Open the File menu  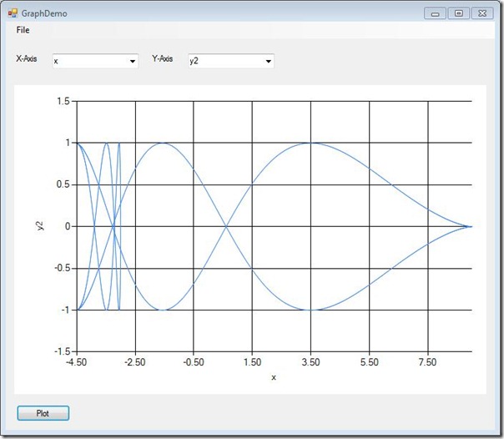(x=23, y=30)
